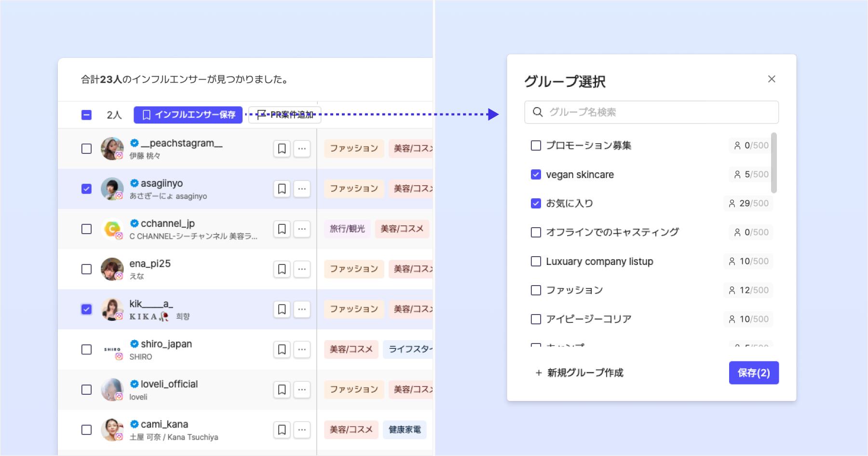Open more options for asagiinyo row

click(302, 189)
